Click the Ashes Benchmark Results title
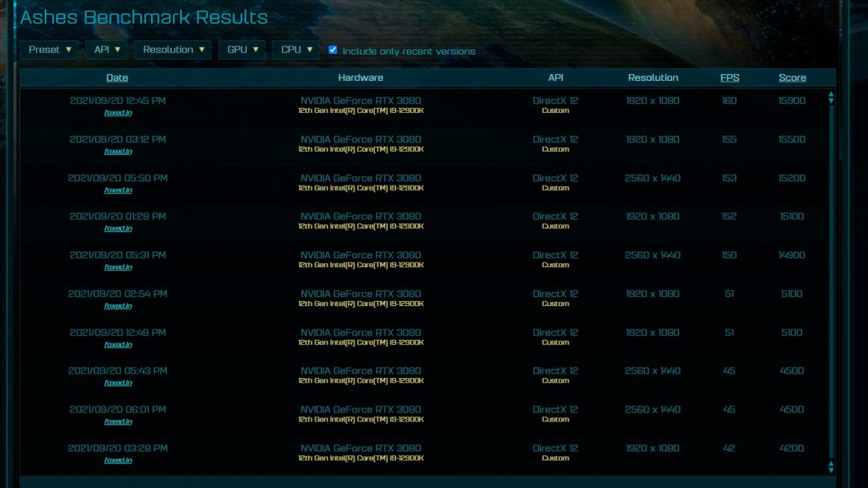Image resolution: width=868 pixels, height=488 pixels. pyautogui.click(x=144, y=17)
